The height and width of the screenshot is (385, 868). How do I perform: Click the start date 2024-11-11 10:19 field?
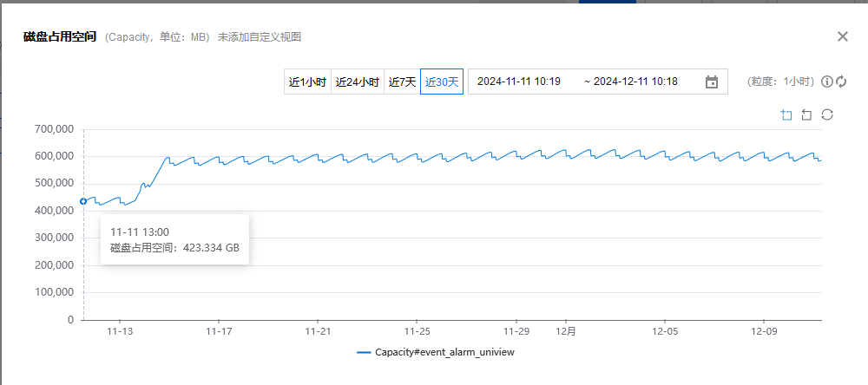[519, 82]
